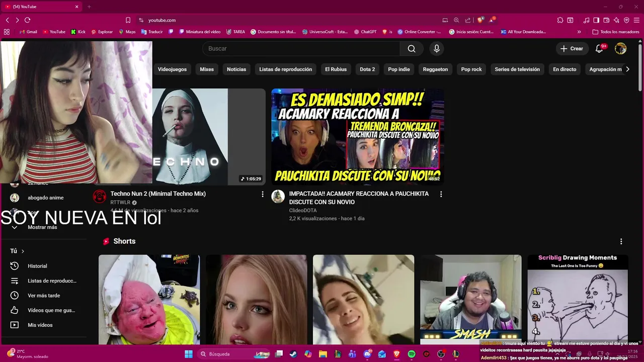Select the En directo chip
644x362 pixels.
coord(565,69)
